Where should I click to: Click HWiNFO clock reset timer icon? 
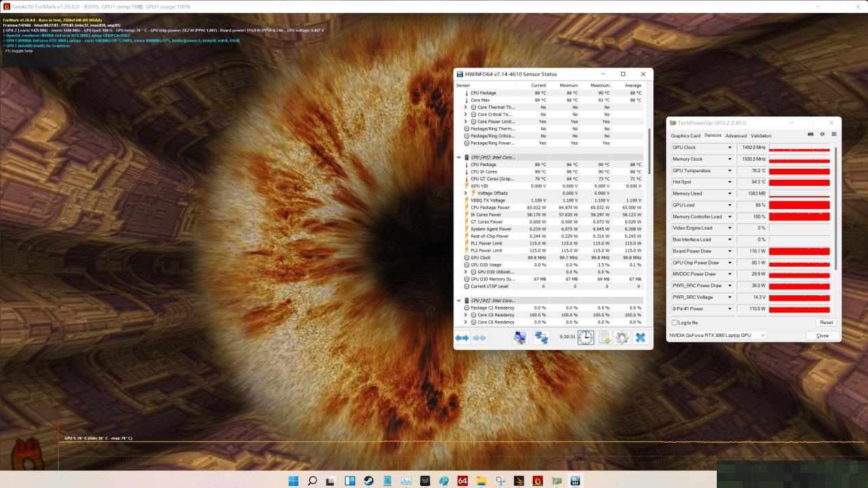click(x=586, y=338)
